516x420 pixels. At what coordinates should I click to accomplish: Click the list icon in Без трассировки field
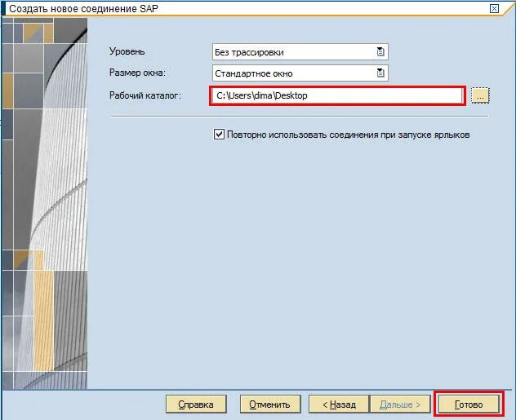380,51
